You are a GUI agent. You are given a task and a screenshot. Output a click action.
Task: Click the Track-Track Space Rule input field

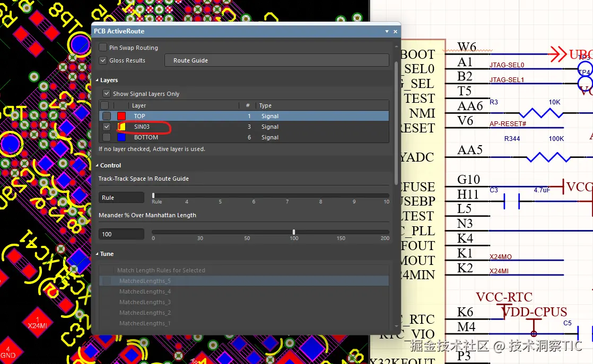point(121,198)
